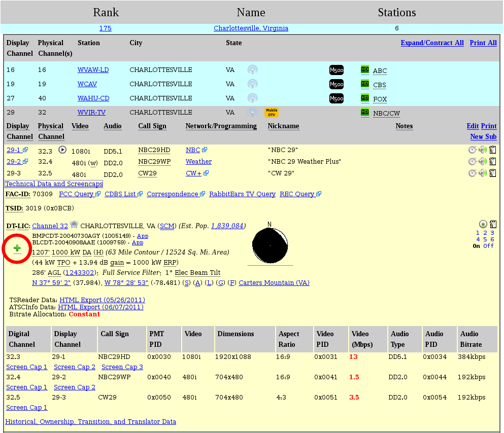Open Historical, Ownership, Transition, and Translator Data
The height and width of the screenshot is (433, 504).
(x=91, y=421)
